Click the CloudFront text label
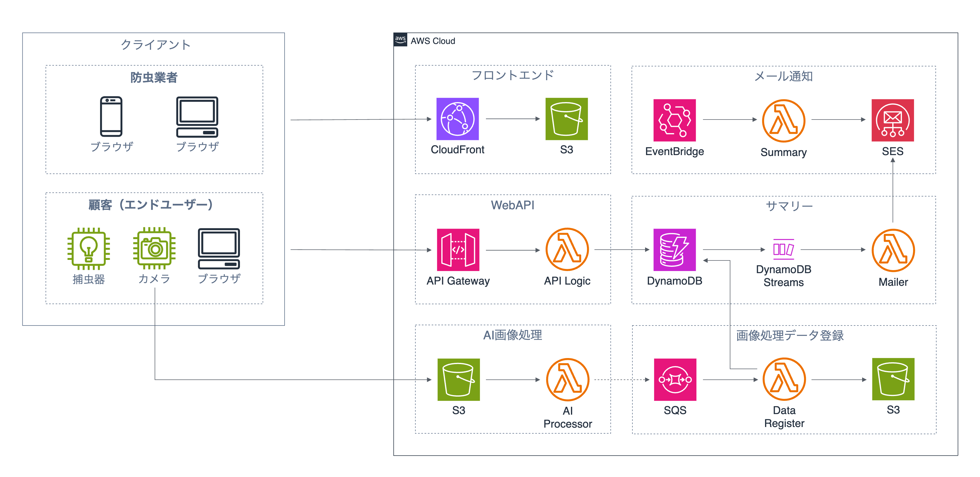980x477 pixels. (x=457, y=150)
